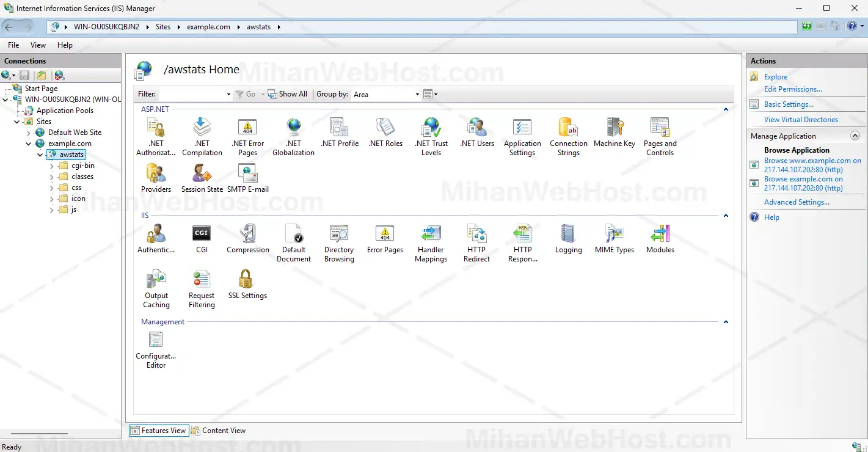Open the Machine Key feature
The height and width of the screenshot is (452, 868).
tap(614, 128)
